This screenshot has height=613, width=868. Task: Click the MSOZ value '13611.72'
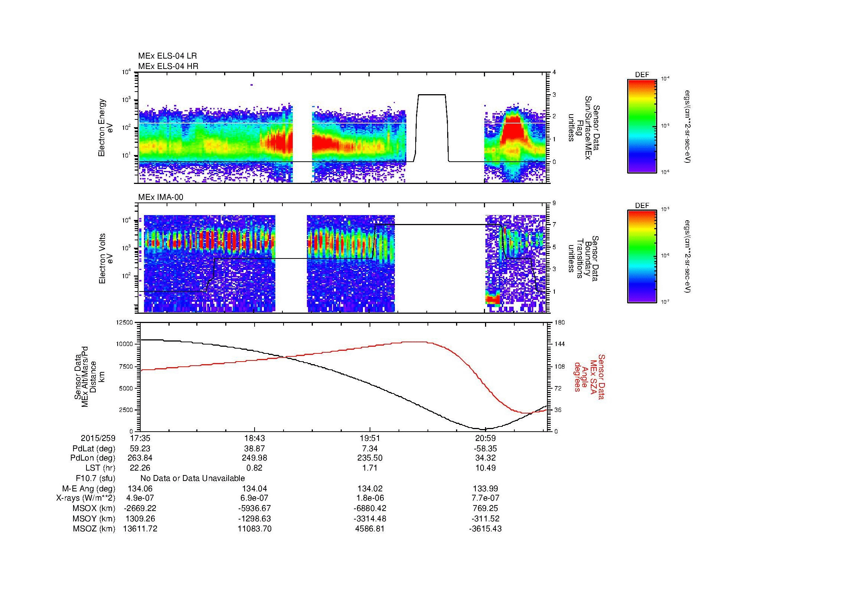click(x=140, y=529)
